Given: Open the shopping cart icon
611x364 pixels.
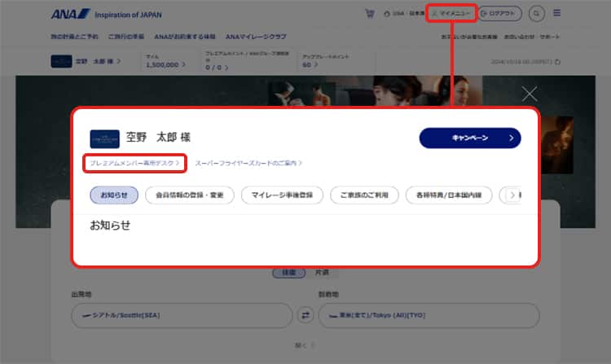Looking at the screenshot, I should pyautogui.click(x=370, y=14).
